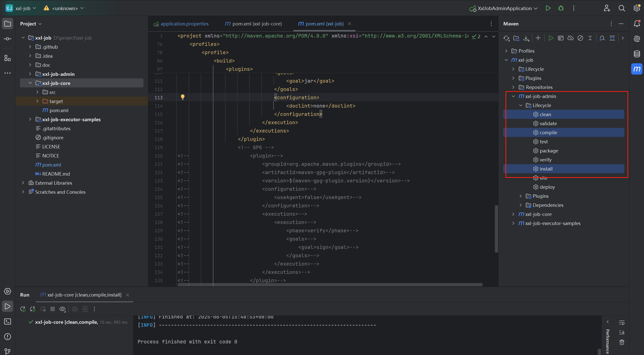Toggle the eye view mode in Run toolbar

point(62,309)
